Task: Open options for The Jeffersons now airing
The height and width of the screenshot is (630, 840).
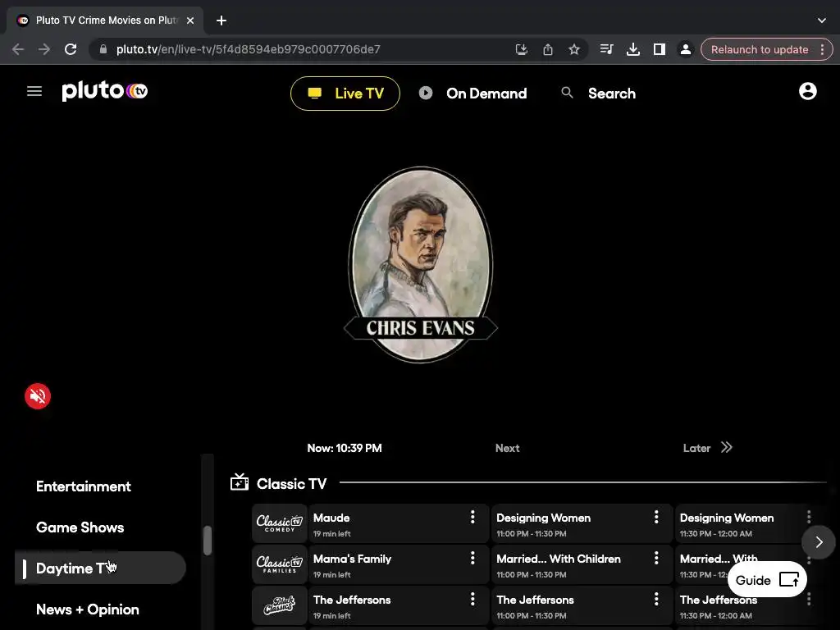Action: (x=472, y=599)
